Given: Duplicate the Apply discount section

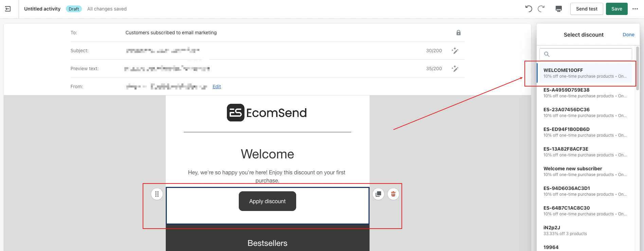Looking at the screenshot, I should pos(378,194).
